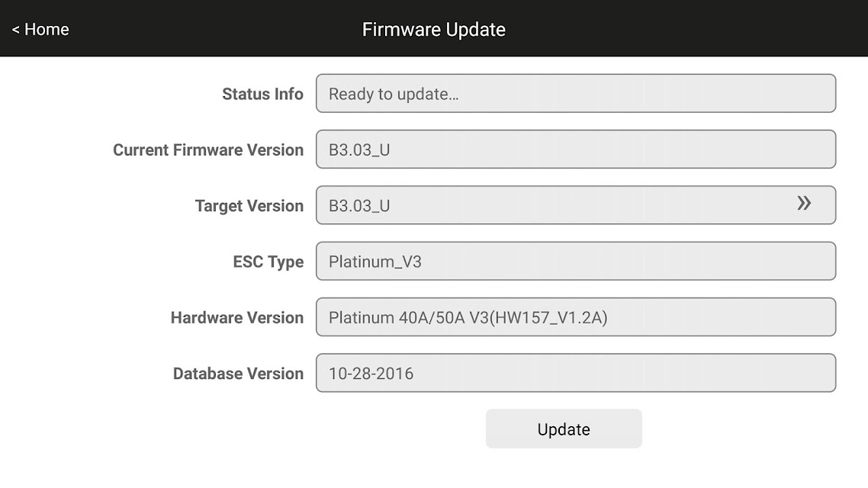Click the Firmware Update title
The image size is (868, 488).
(433, 29)
